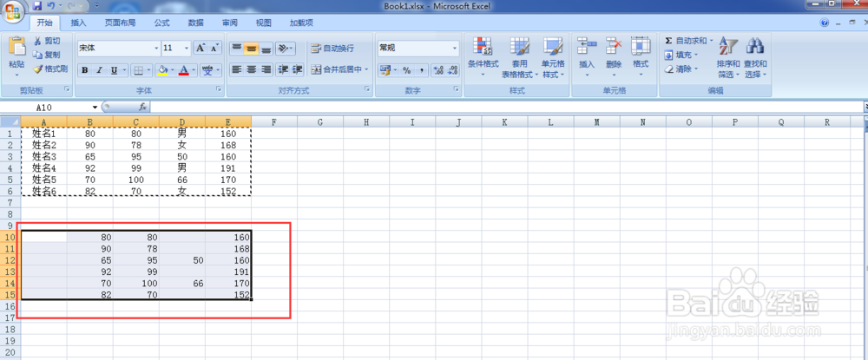The width and height of the screenshot is (868, 360).
Task: Expand merge and center dropdown arrow
Action: click(x=366, y=69)
